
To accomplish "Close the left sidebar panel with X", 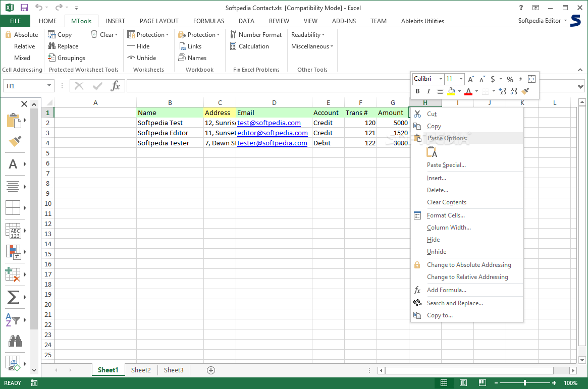I will tap(24, 104).
